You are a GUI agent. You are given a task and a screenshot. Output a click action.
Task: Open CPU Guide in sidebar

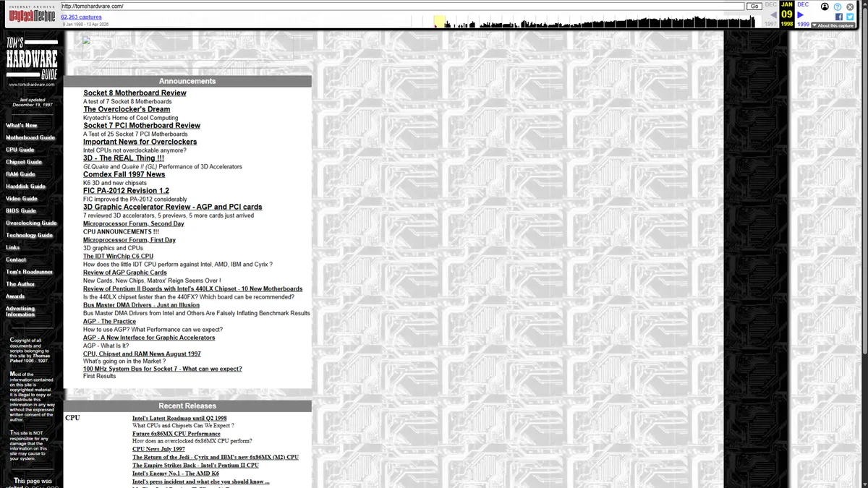pos(20,150)
